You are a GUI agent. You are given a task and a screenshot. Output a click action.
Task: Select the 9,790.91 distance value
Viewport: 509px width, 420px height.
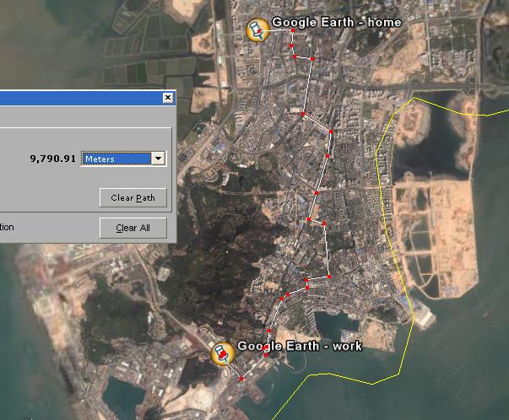(53, 159)
